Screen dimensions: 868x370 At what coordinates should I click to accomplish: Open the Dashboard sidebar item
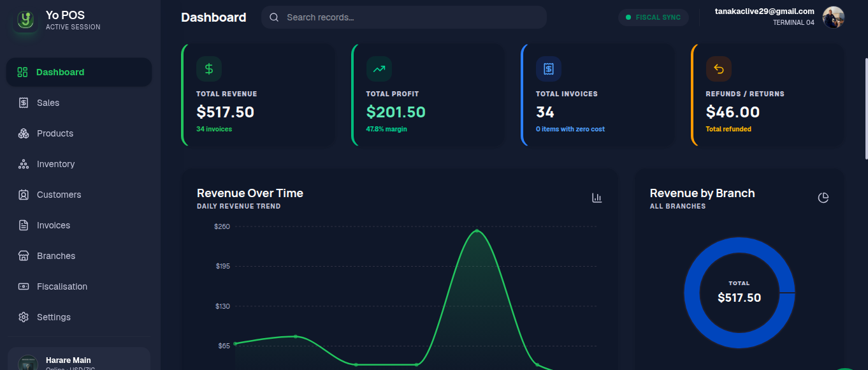click(x=79, y=72)
